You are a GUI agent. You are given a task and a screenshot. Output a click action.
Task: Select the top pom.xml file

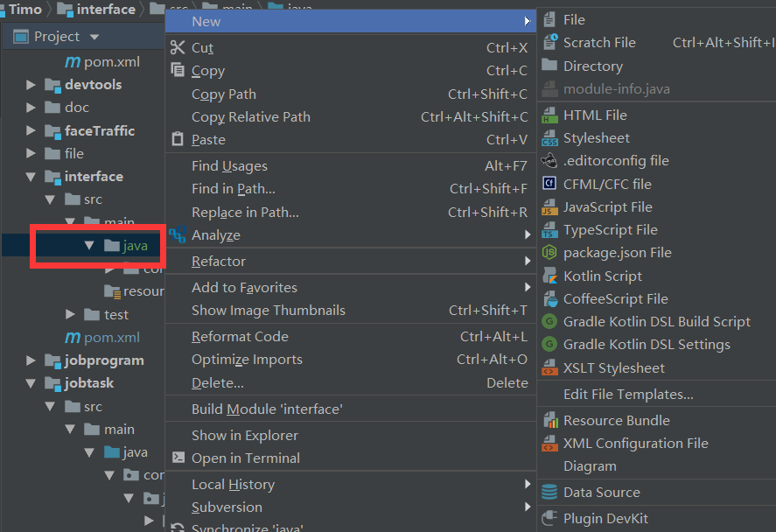[102, 62]
